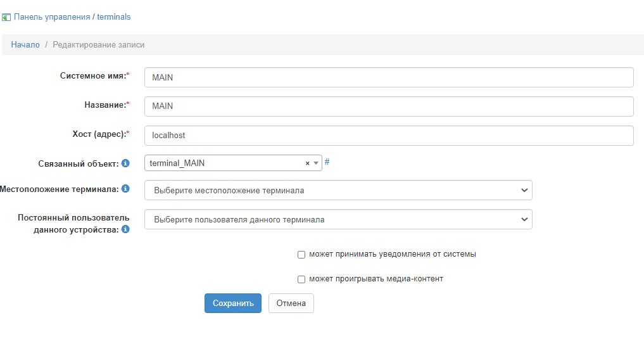644x339 pixels.
Task: Click info icon beside Местоположение терминала
Action: pos(125,189)
